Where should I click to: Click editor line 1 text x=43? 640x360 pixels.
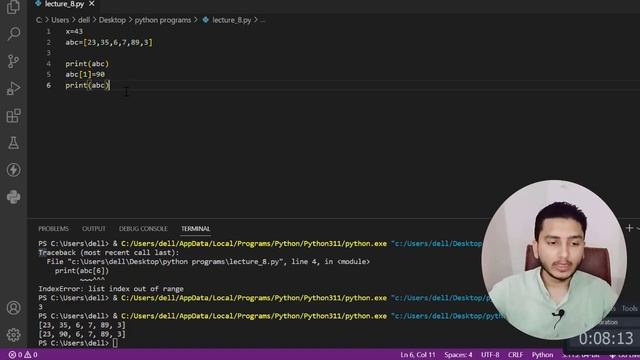point(74,31)
